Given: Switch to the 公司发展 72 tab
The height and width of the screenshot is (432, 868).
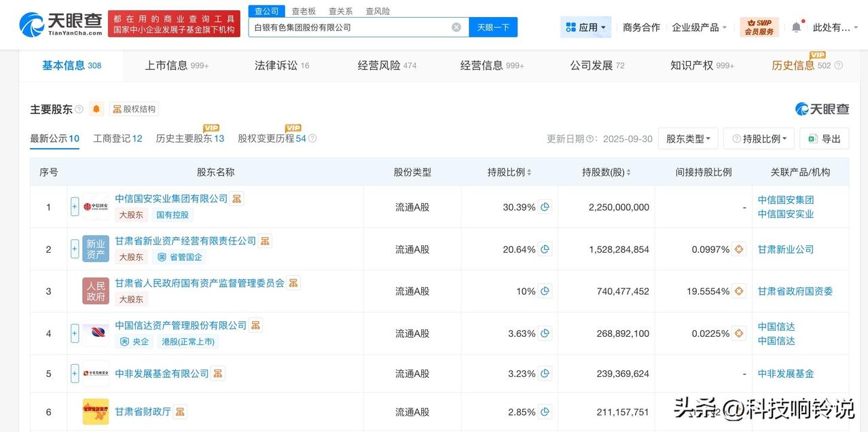Looking at the screenshot, I should pos(597,65).
